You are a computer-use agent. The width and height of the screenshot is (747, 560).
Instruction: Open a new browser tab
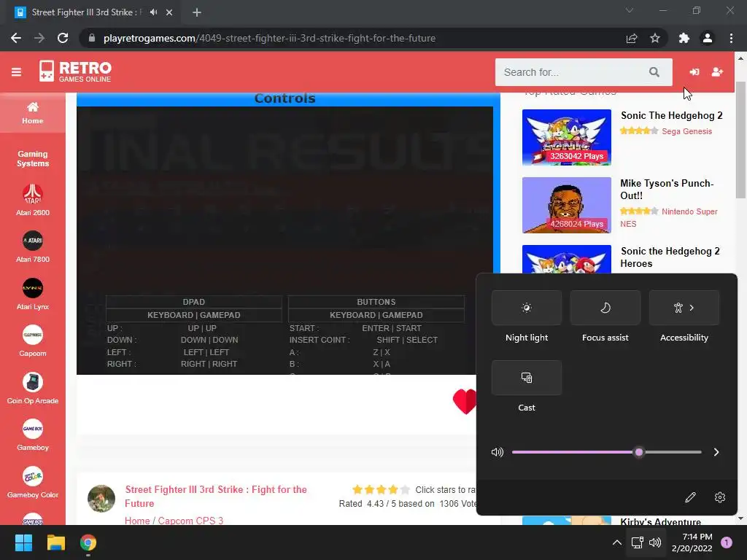pos(197,12)
